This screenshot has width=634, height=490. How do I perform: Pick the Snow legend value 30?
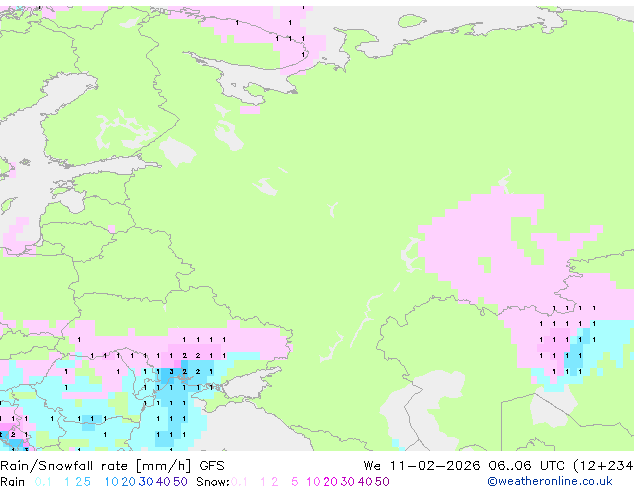pyautogui.click(x=348, y=482)
